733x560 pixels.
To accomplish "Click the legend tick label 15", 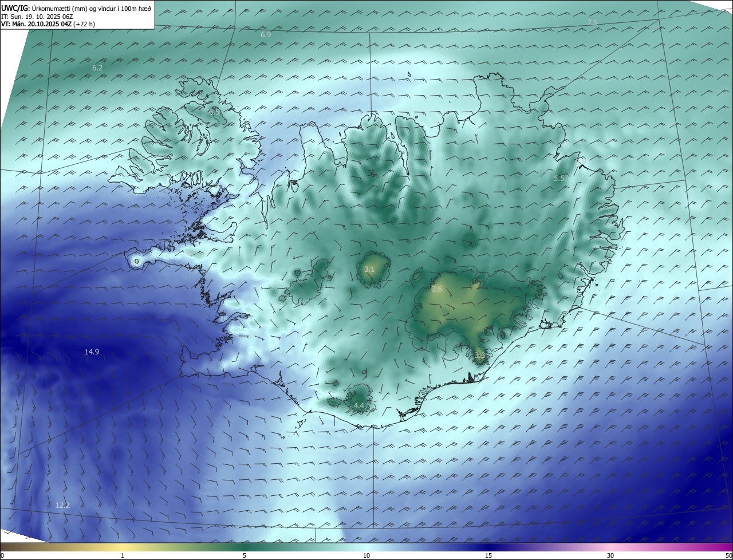I will pyautogui.click(x=488, y=555).
